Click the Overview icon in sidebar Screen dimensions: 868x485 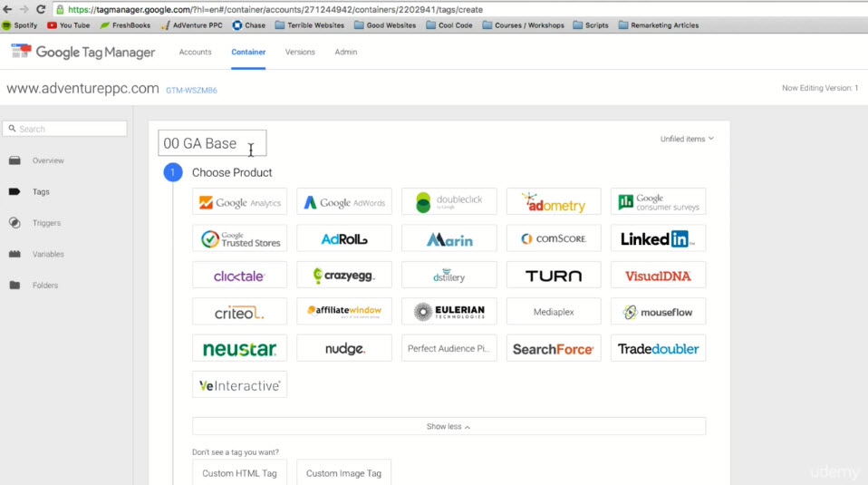pyautogui.click(x=14, y=160)
